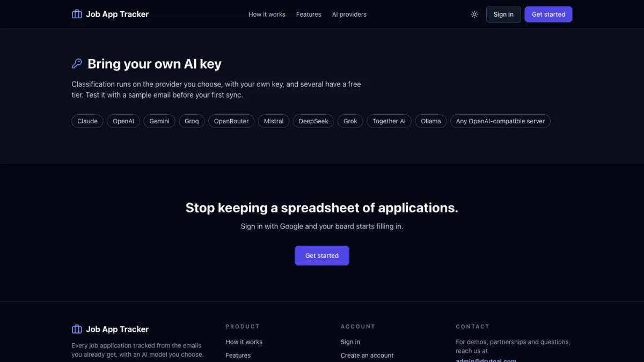
Task: Click the Sign in button in header
Action: [503, 14]
